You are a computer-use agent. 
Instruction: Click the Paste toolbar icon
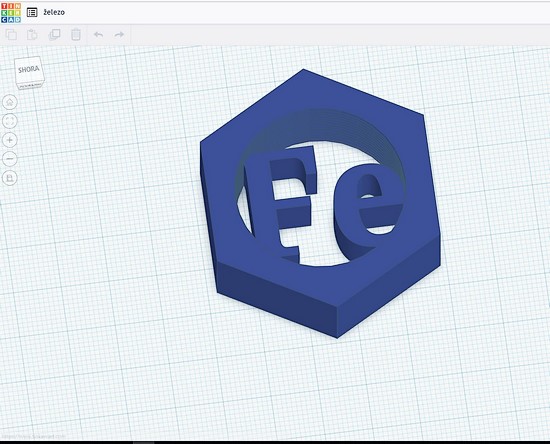tap(32, 35)
